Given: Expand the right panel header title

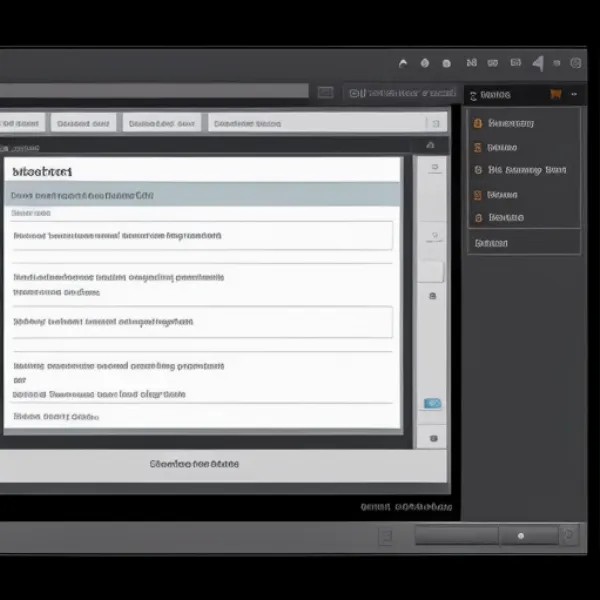Looking at the screenshot, I should point(495,95).
